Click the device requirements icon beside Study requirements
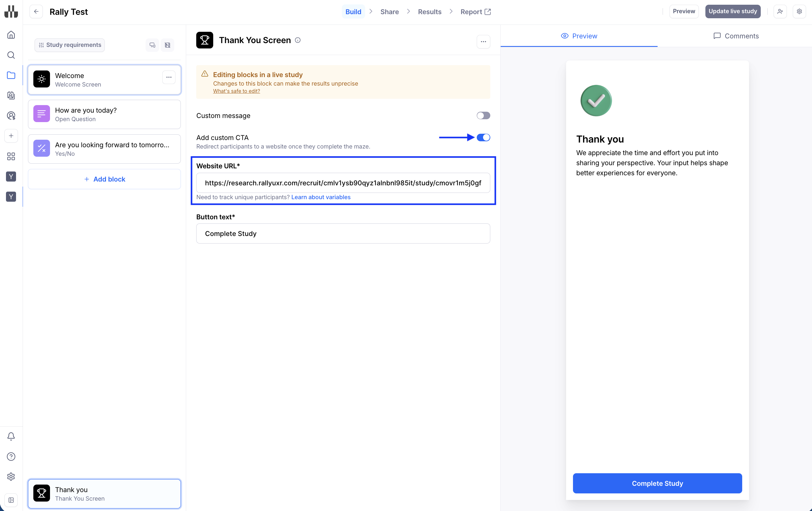The image size is (812, 511). pyautogui.click(x=153, y=45)
